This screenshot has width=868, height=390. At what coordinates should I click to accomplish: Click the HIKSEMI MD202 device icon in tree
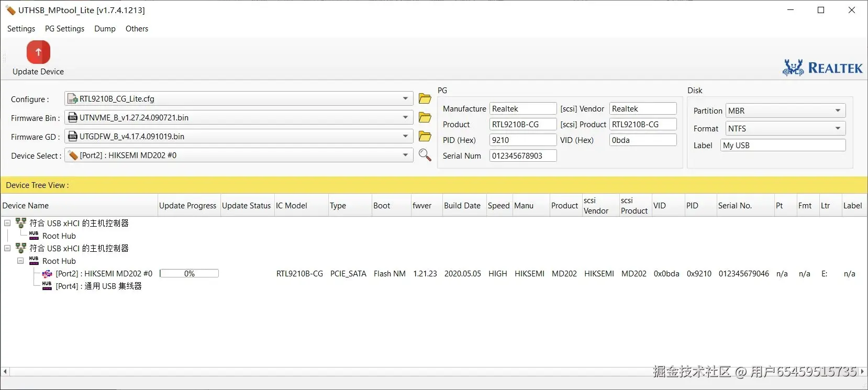click(47, 273)
